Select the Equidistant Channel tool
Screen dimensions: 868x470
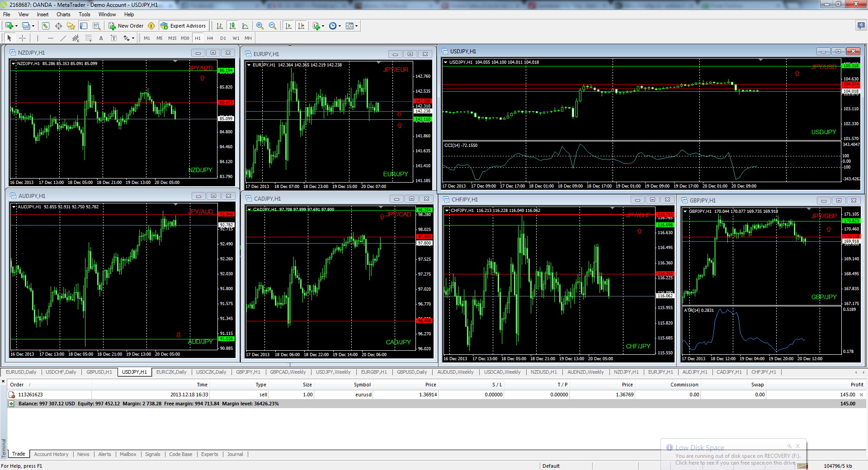click(x=75, y=38)
